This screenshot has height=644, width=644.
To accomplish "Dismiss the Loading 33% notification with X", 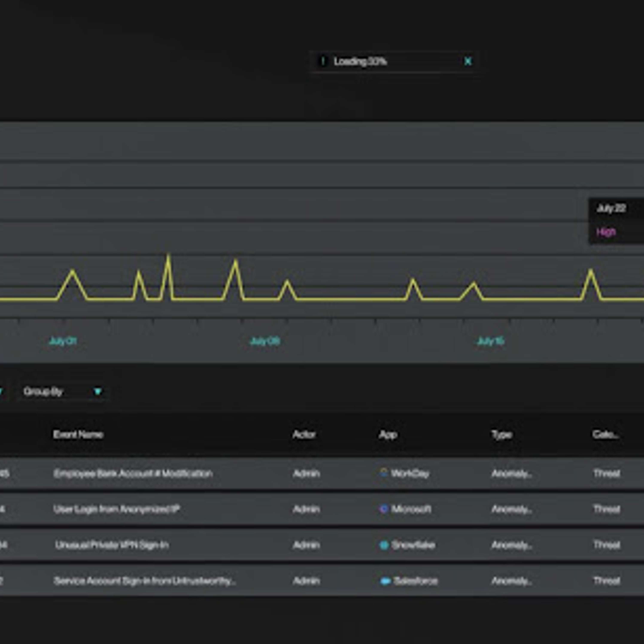I will 468,61.
